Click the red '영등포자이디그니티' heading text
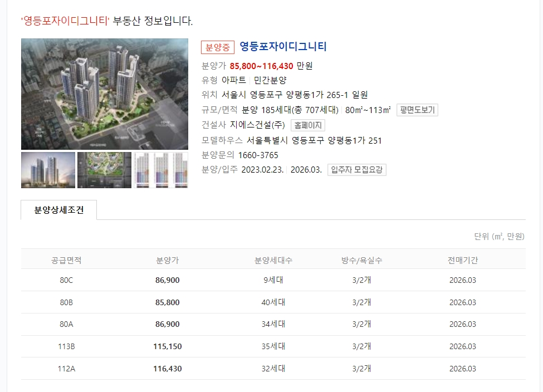The width and height of the screenshot is (543, 392). pyautogui.click(x=65, y=21)
